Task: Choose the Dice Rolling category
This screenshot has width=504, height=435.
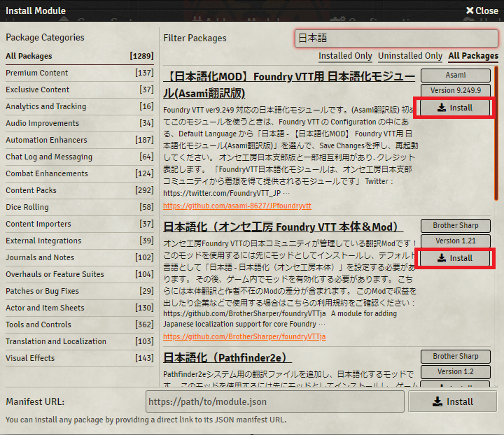Action: tap(27, 207)
